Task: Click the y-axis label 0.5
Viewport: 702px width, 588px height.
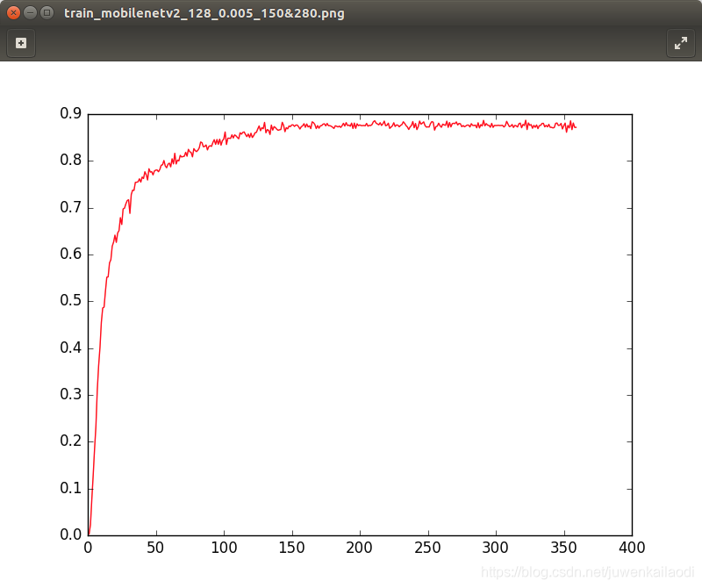Action: [x=71, y=300]
